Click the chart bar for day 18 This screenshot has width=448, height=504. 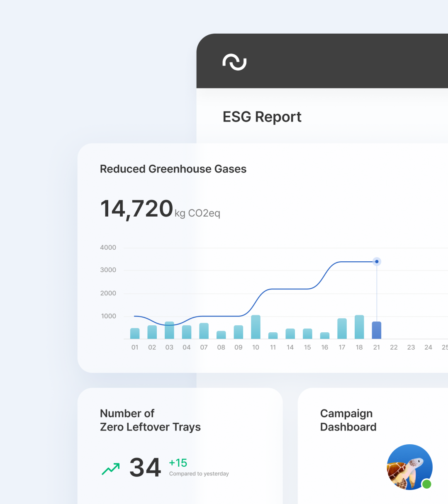[359, 327]
